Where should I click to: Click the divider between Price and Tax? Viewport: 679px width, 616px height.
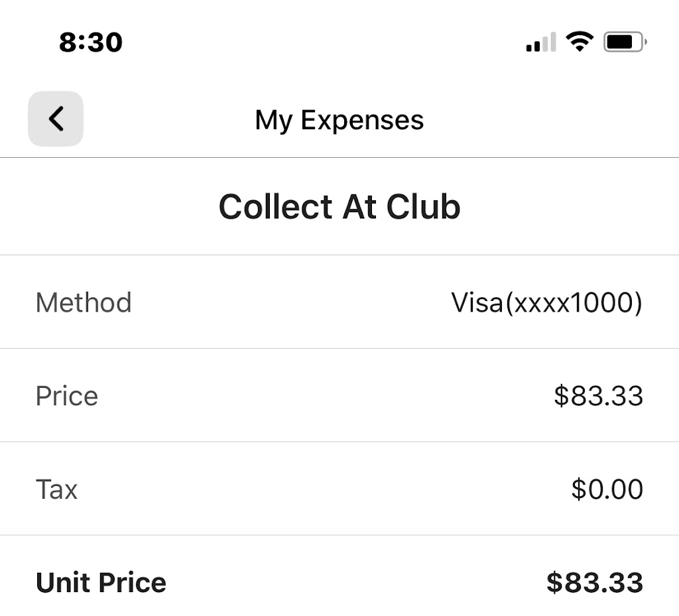pyautogui.click(x=339, y=442)
